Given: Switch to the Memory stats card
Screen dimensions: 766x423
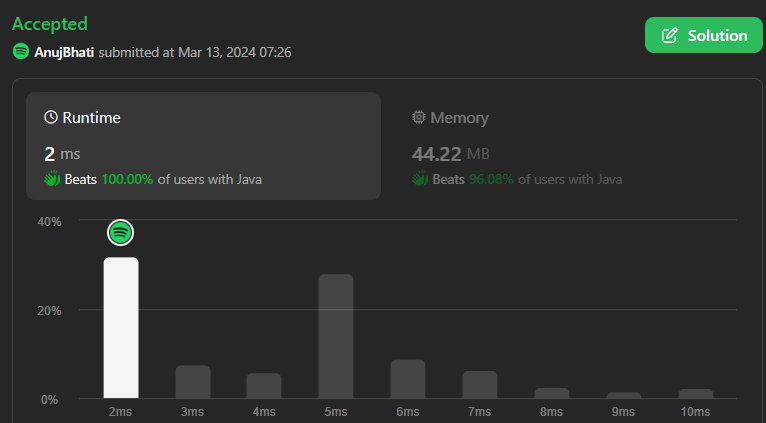Looking at the screenshot, I should [572, 146].
